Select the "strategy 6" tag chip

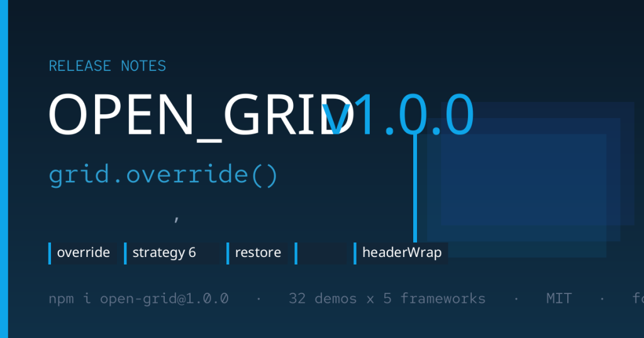click(172, 253)
